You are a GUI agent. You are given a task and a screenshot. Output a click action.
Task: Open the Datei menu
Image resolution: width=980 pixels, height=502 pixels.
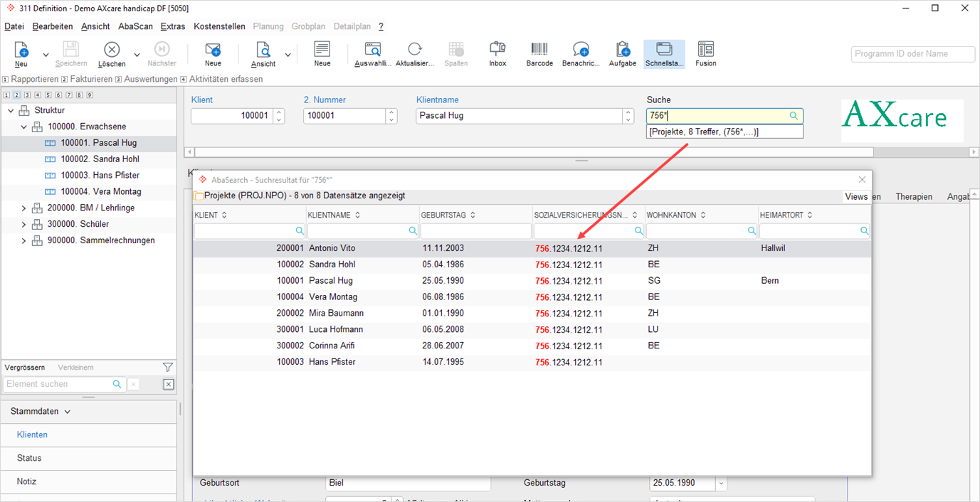(x=14, y=26)
